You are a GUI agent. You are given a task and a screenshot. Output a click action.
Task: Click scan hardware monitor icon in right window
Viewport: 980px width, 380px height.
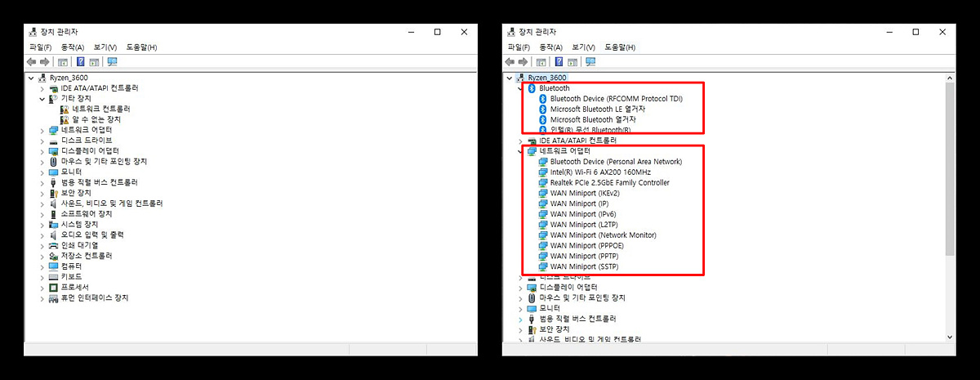pyautogui.click(x=590, y=62)
